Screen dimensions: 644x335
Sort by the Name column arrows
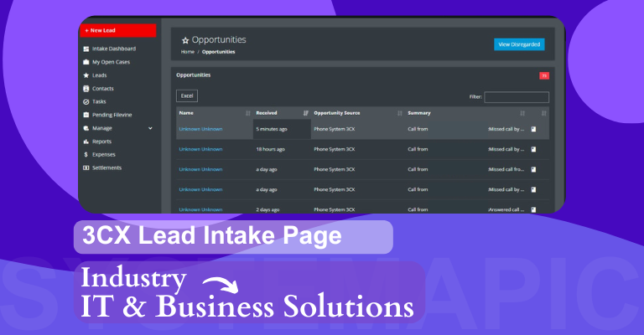coord(248,113)
